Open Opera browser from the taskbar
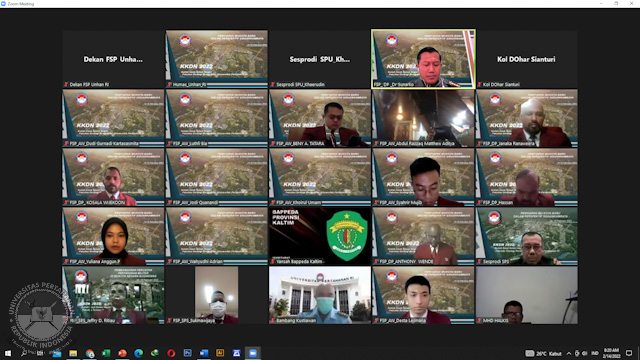This screenshot has height=360, width=640. (171, 353)
